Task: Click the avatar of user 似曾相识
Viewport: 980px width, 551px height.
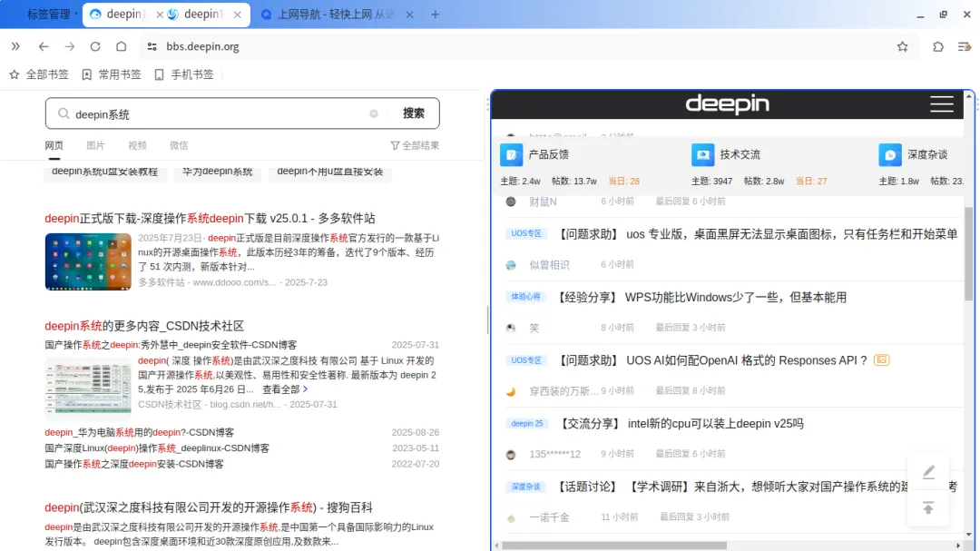Action: pos(511,265)
